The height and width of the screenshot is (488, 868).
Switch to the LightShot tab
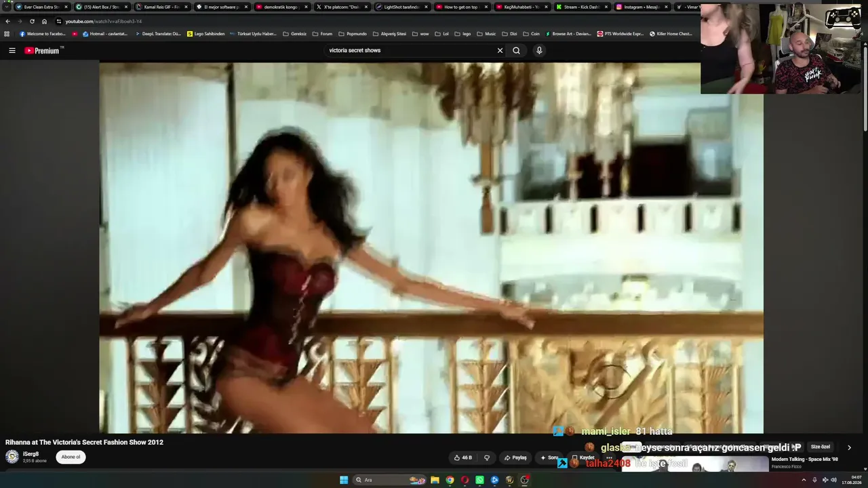pyautogui.click(x=403, y=7)
